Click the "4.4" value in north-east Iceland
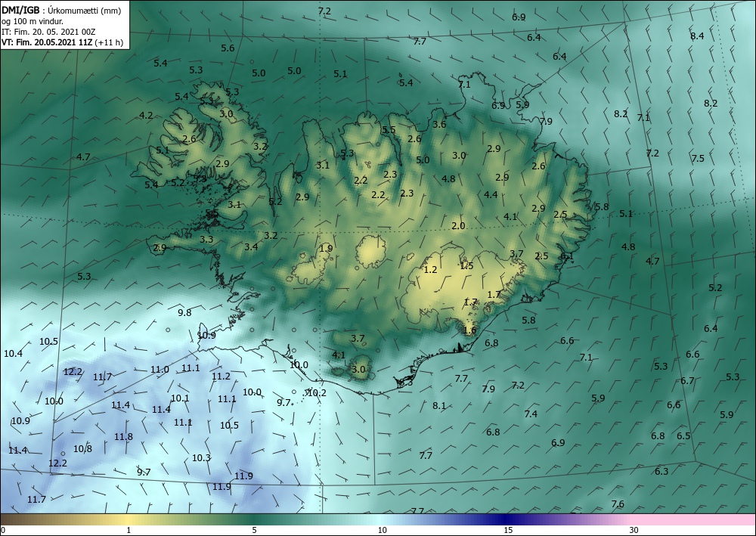The image size is (756, 536). [x=491, y=195]
